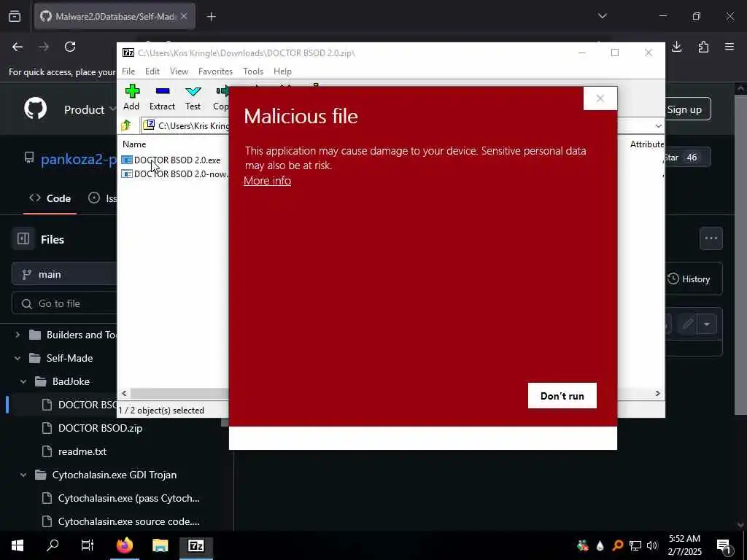Open Task View on the taskbar
Screen dimensions: 747x560
coord(88,545)
